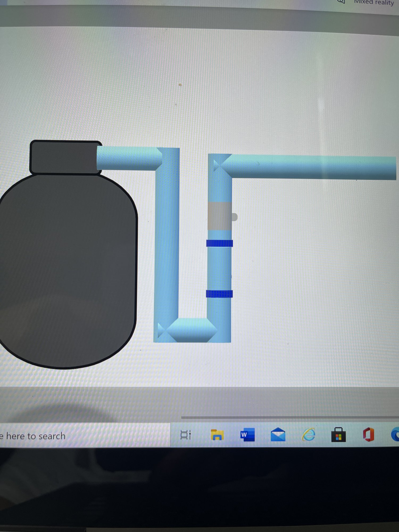Viewport: 399px width, 532px height.
Task: Open the Microsoft Store taskbar icon
Action: 338,434
